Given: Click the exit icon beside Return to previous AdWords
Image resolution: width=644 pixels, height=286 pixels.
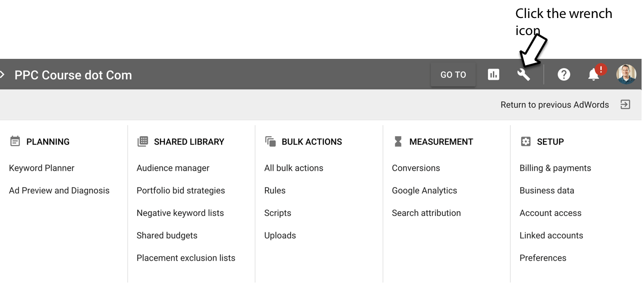Looking at the screenshot, I should (626, 105).
